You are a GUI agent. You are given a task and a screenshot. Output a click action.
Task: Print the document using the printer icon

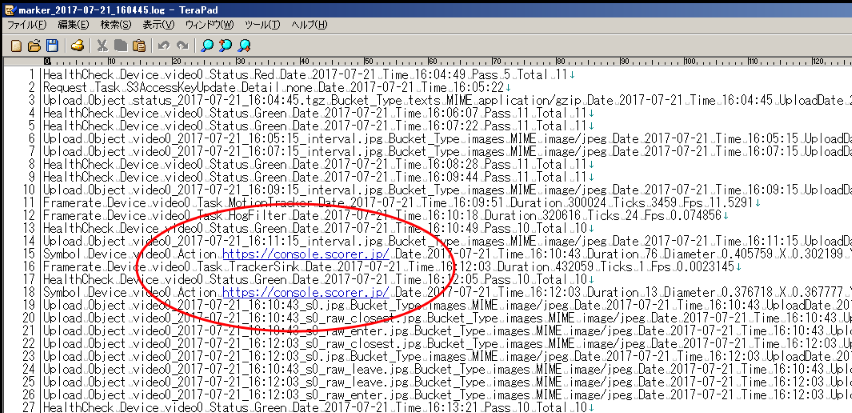[x=77, y=46]
